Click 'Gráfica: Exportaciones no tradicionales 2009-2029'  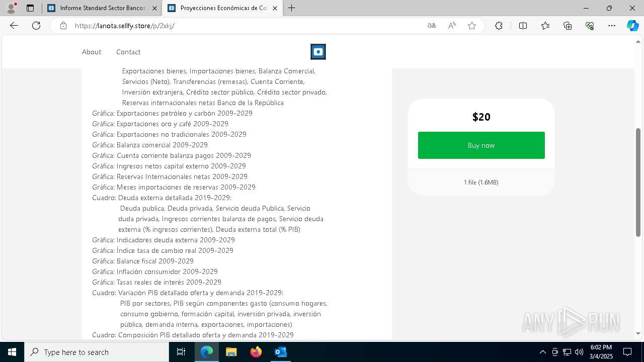tap(169, 134)
